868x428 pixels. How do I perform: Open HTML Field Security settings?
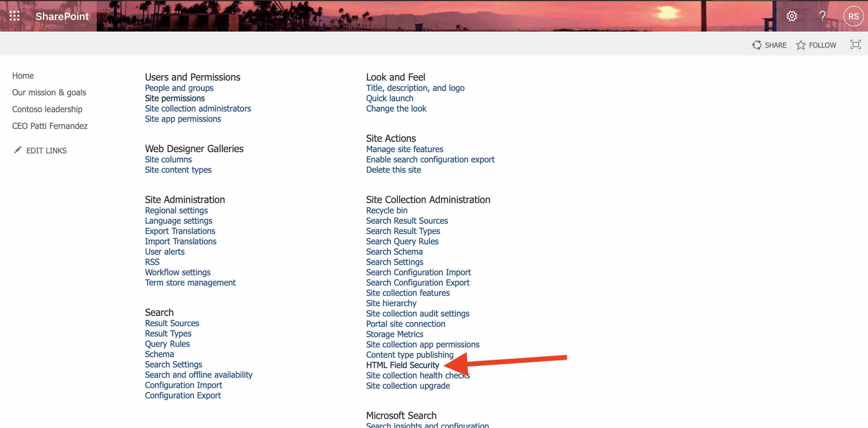(402, 365)
